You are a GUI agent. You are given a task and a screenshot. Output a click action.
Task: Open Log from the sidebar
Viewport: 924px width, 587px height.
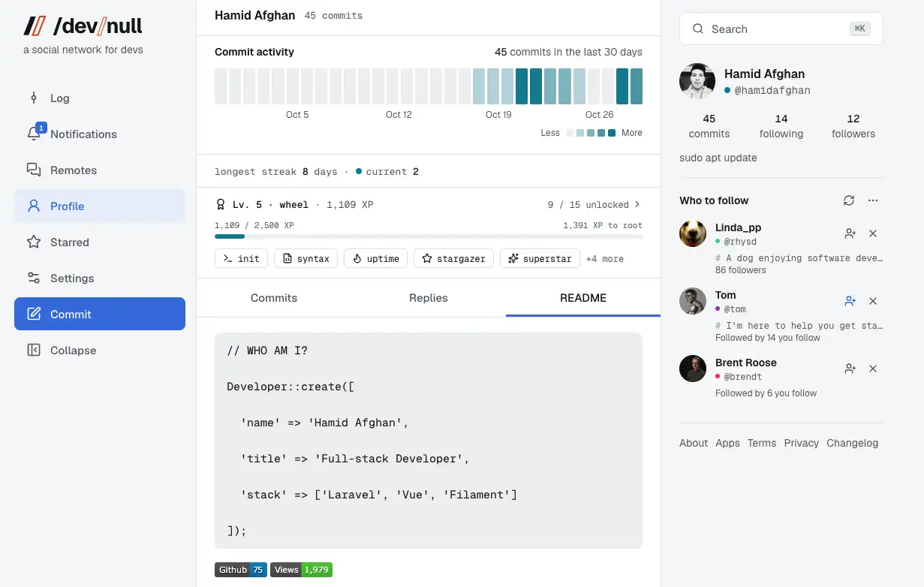click(x=99, y=98)
